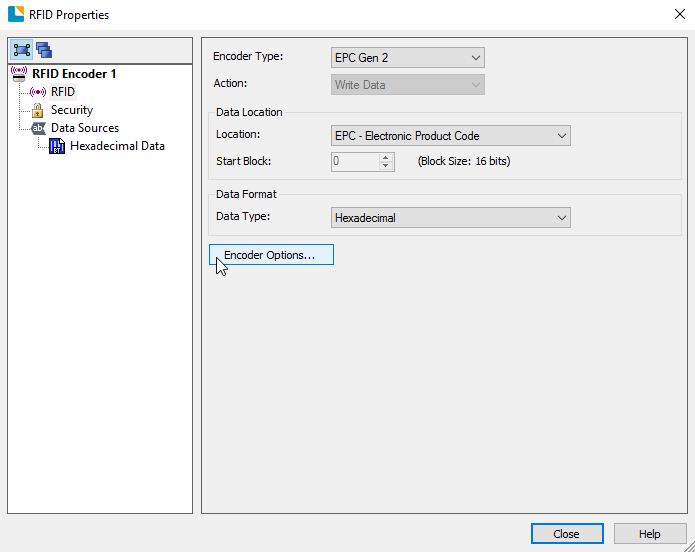Click the BarTender logo in title bar

16,14
